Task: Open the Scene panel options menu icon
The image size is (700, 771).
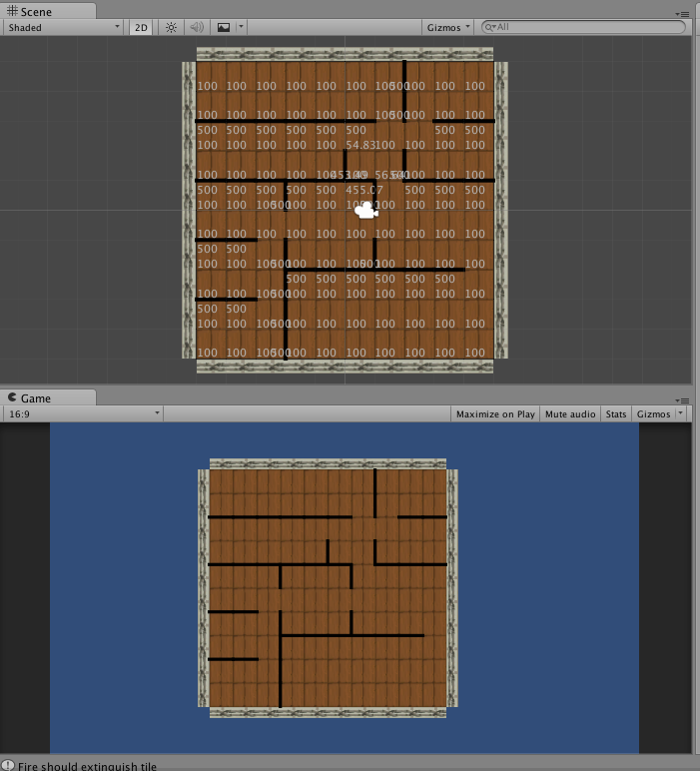Action: [682, 12]
